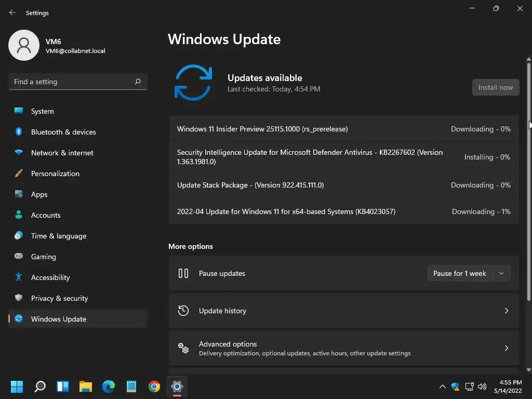Click Pause for 1 week button
The image size is (532, 399).
point(459,273)
